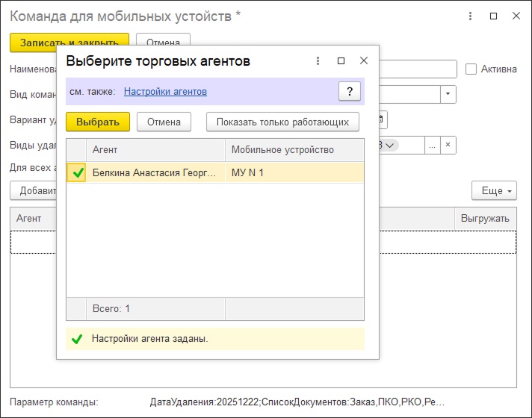This screenshot has height=418, width=532.
Task: Click the help question mark button
Action: click(350, 91)
